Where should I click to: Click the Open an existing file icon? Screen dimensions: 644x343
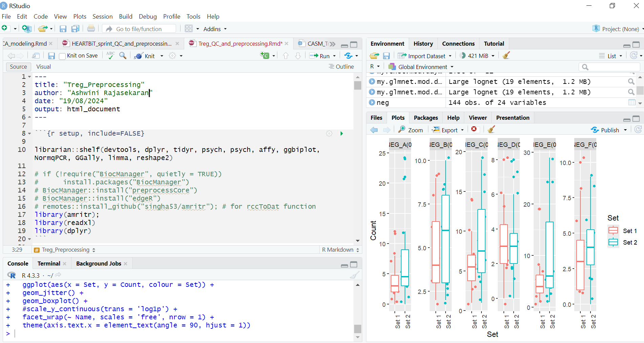coord(42,29)
